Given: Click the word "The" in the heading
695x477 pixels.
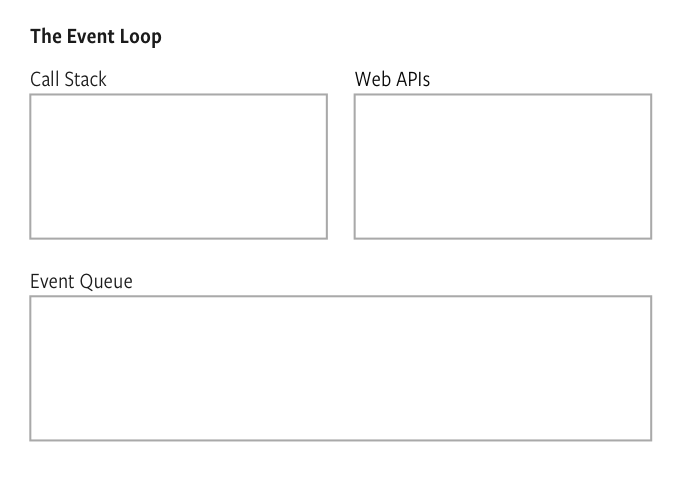Looking at the screenshot, I should click(x=45, y=37).
